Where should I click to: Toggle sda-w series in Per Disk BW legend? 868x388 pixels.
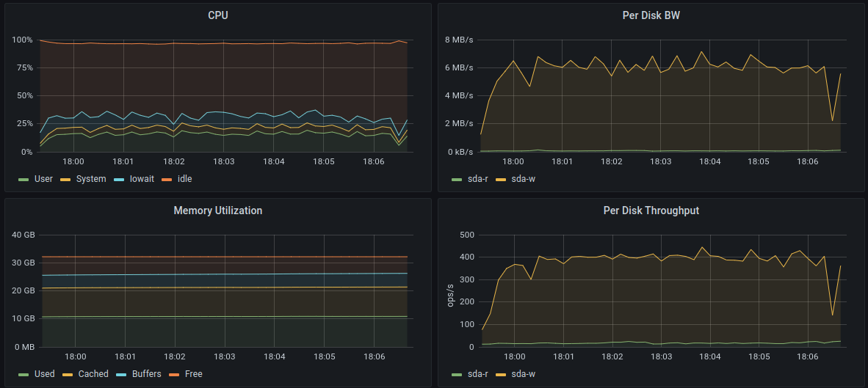(524, 179)
